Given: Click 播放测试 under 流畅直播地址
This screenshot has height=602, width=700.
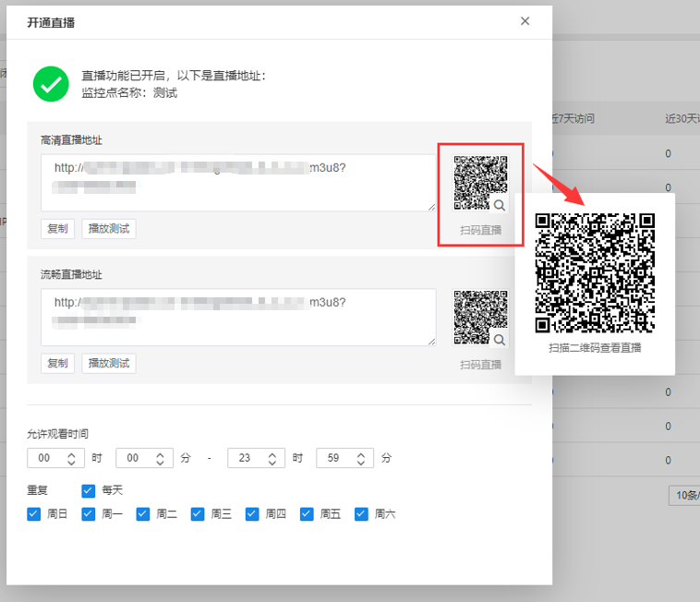Looking at the screenshot, I should (109, 363).
